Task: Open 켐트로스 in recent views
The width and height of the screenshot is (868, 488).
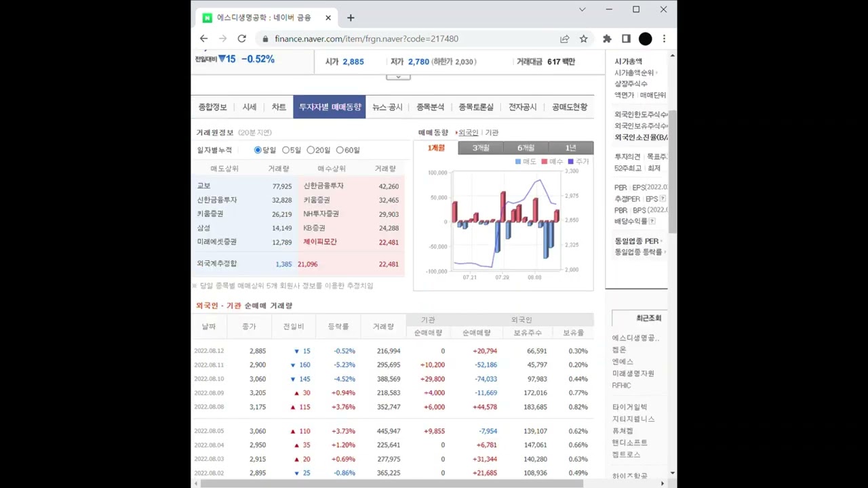Action: point(626,455)
